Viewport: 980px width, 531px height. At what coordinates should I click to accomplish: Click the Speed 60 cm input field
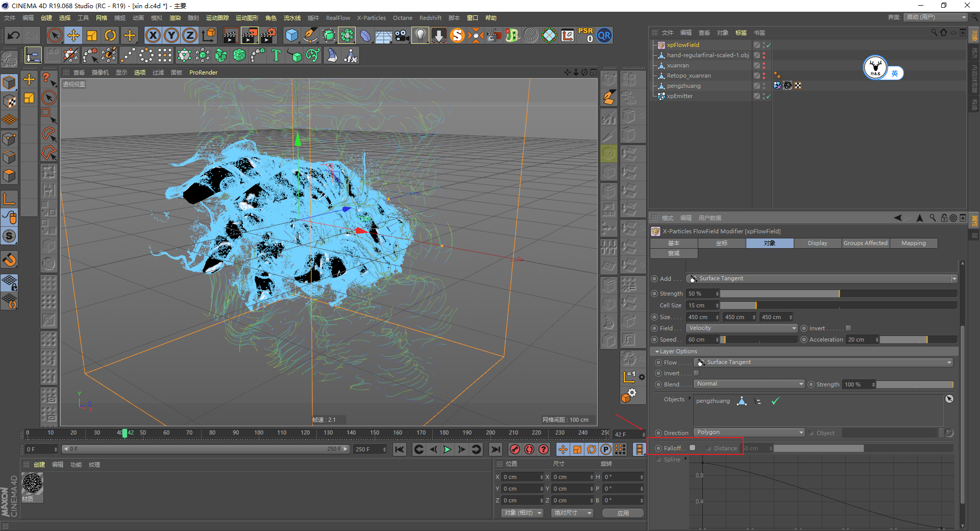[x=701, y=340]
